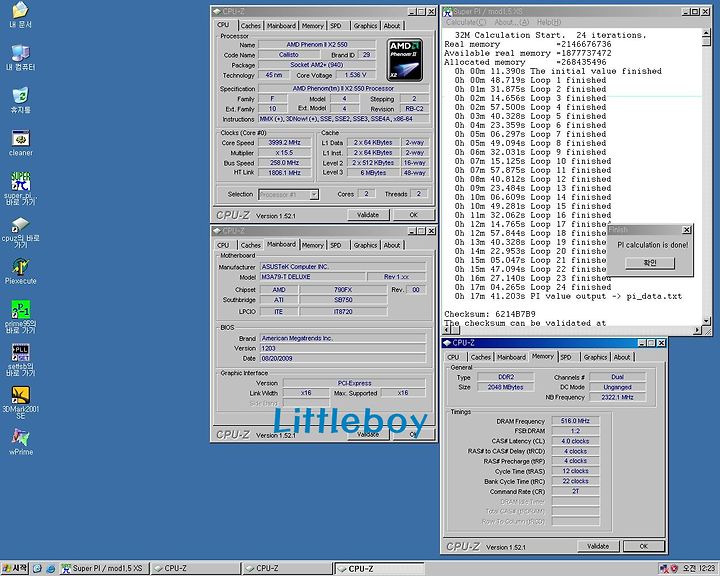
Task: Open Mainboard tab in Memory CPU-Z window
Action: (511, 357)
